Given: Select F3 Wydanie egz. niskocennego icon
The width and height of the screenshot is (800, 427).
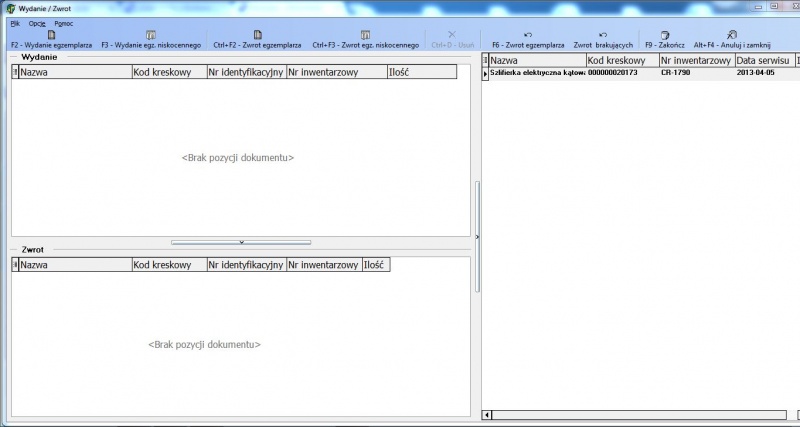Looking at the screenshot, I should [151, 35].
